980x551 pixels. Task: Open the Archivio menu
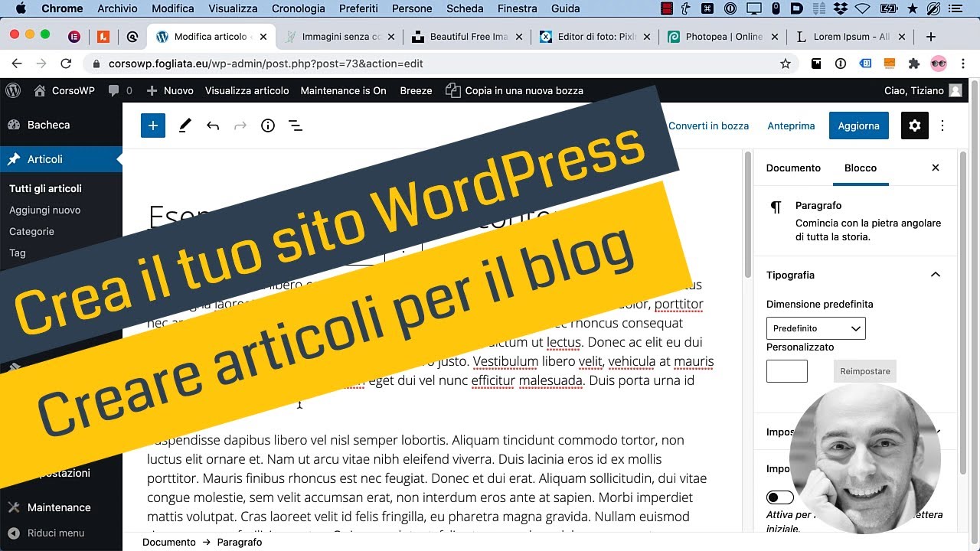point(117,8)
